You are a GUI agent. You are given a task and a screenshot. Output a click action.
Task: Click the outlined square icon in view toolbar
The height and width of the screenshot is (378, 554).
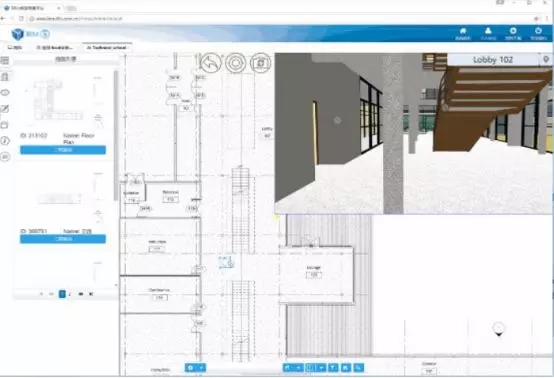click(x=310, y=368)
